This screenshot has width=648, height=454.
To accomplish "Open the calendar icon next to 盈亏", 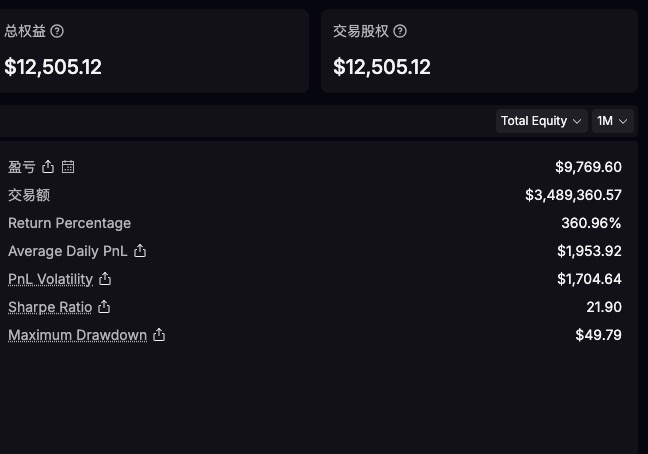I will (68, 167).
